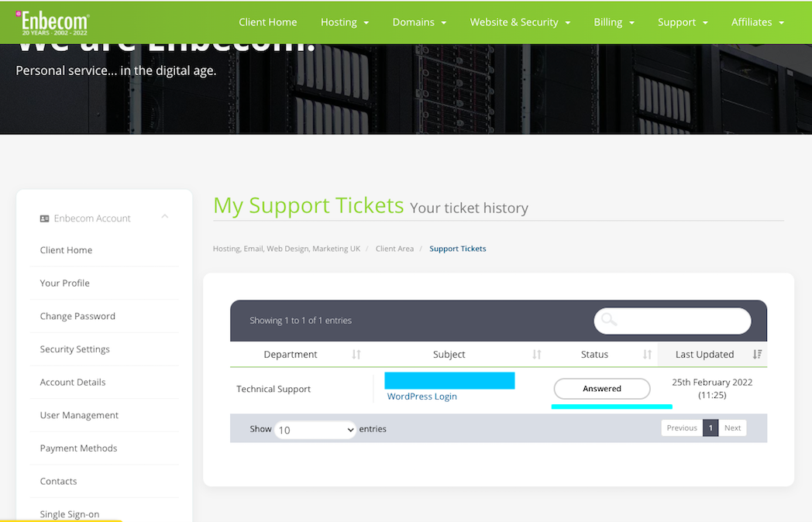Viewport: 812px width, 522px height.
Task: Expand the Domains menu
Action: point(419,22)
